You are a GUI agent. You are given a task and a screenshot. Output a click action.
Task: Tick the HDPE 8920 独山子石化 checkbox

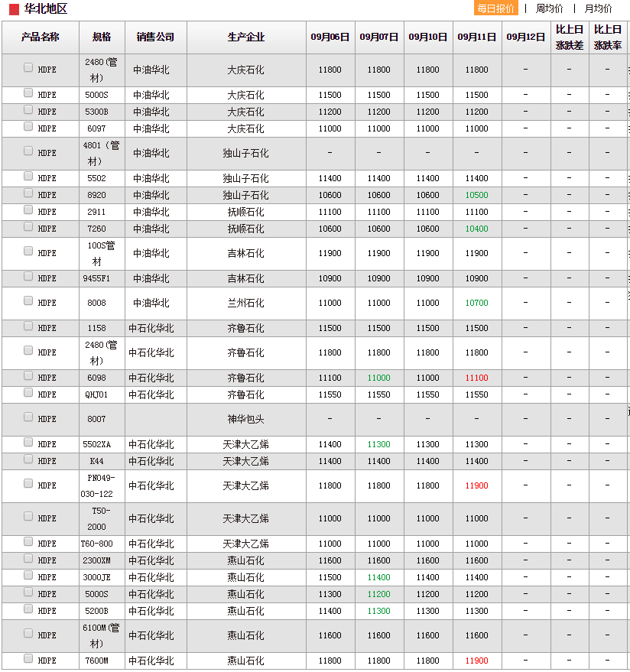(x=28, y=193)
